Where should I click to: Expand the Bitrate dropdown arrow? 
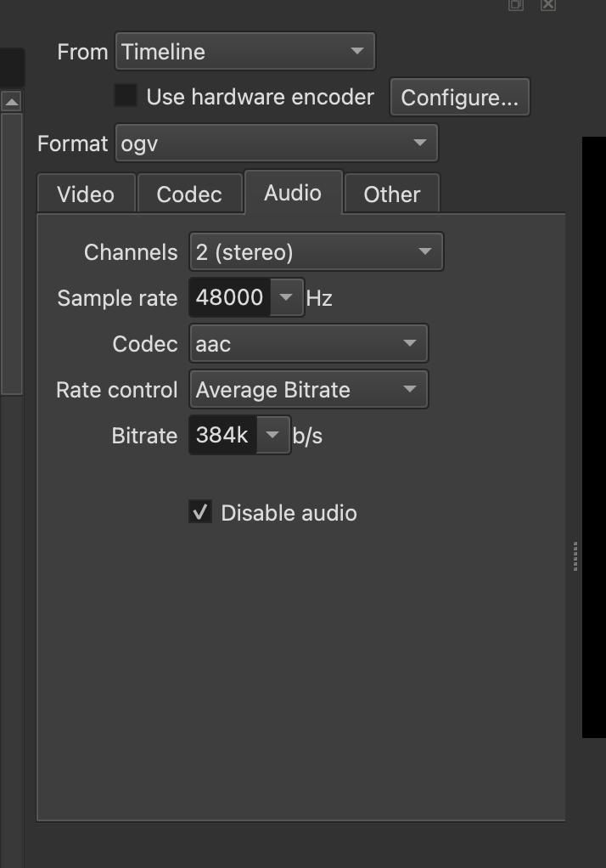pyautogui.click(x=272, y=435)
